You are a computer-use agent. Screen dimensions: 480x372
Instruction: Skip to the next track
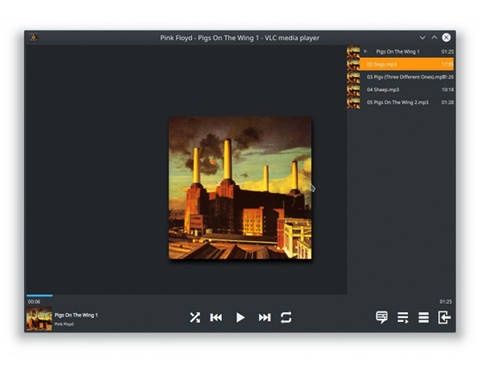point(265,317)
